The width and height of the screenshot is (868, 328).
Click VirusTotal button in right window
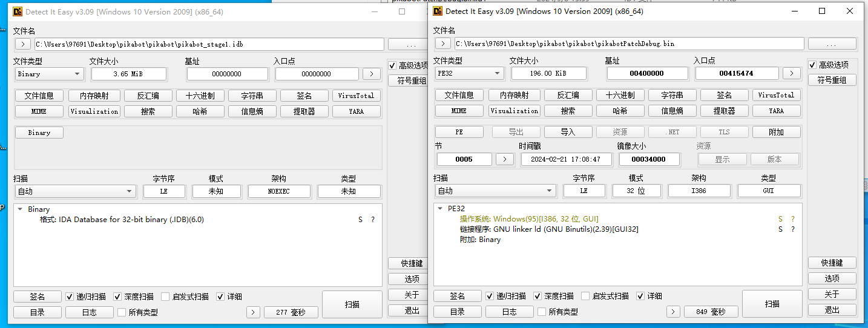click(x=776, y=95)
